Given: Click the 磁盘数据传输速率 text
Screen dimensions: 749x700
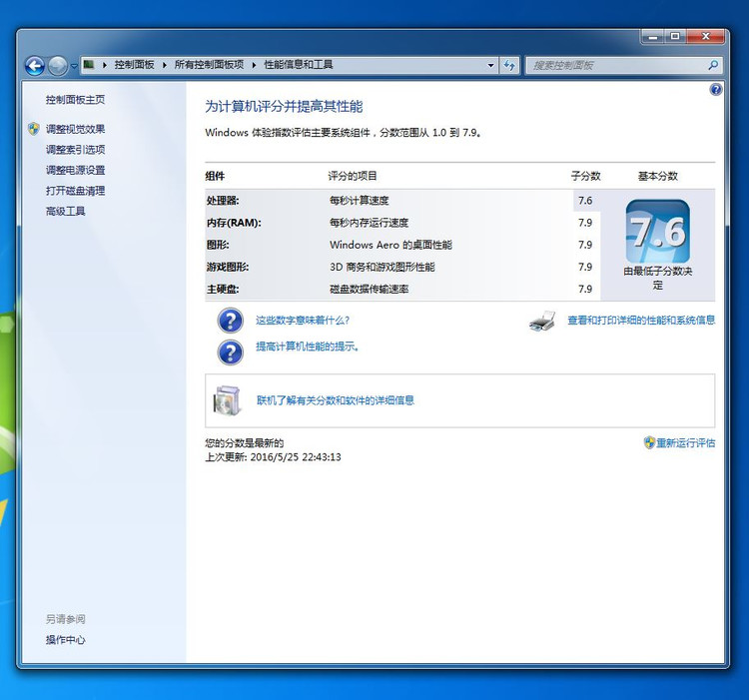Looking at the screenshot, I should point(369,289).
